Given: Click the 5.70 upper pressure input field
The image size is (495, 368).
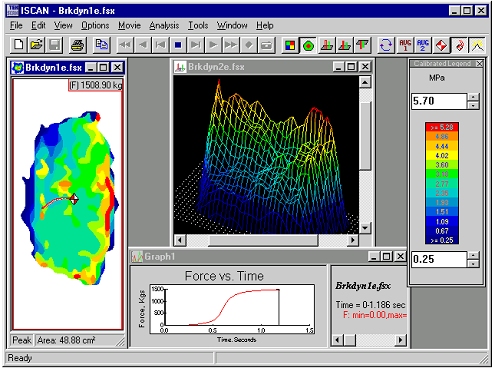Looking at the screenshot, I should (x=439, y=101).
